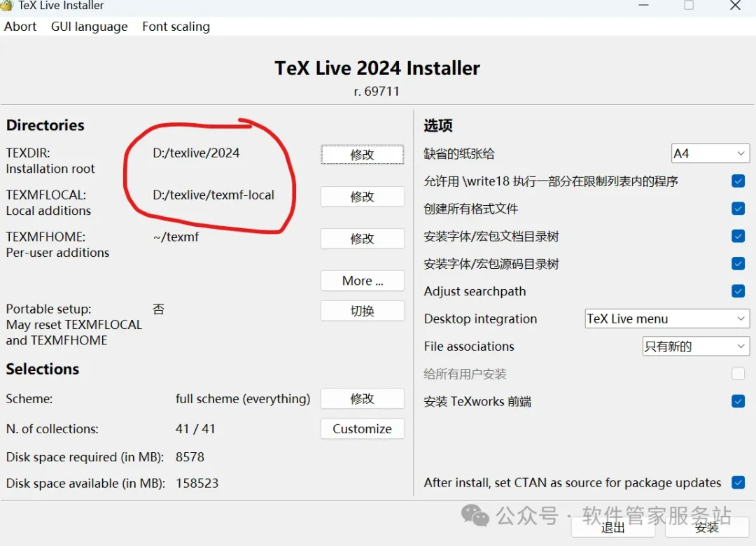This screenshot has width=756, height=546.
Task: Click 修改 button for TEXDIR installation root
Action: point(363,155)
